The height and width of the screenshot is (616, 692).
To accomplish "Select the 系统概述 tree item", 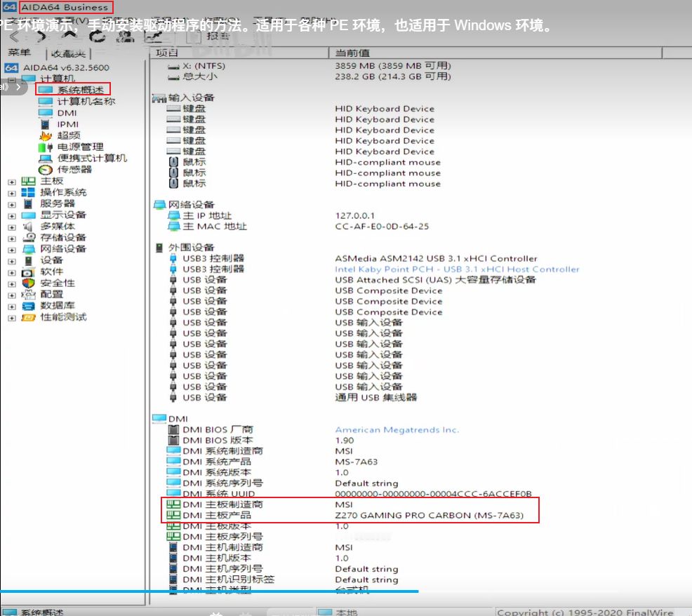I will pyautogui.click(x=80, y=90).
